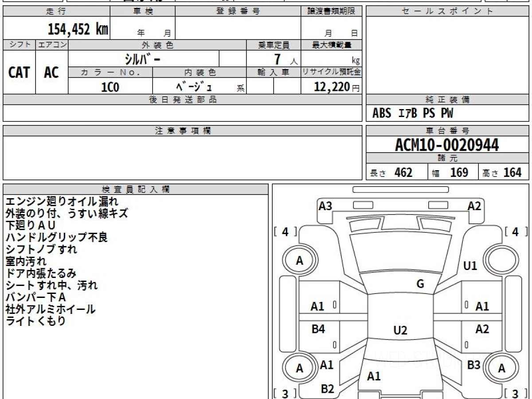Select note エンジン廻りオイル漏れ
532x399 pixels.
62,201
